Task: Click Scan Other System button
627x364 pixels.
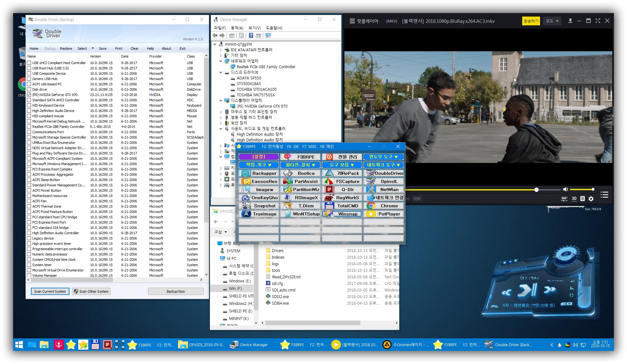Action: click(91, 291)
